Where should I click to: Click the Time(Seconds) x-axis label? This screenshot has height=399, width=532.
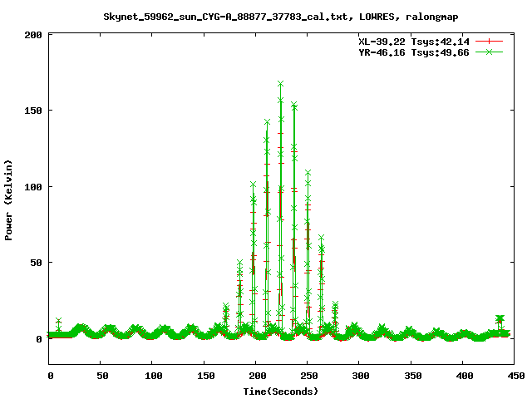pos(281,392)
